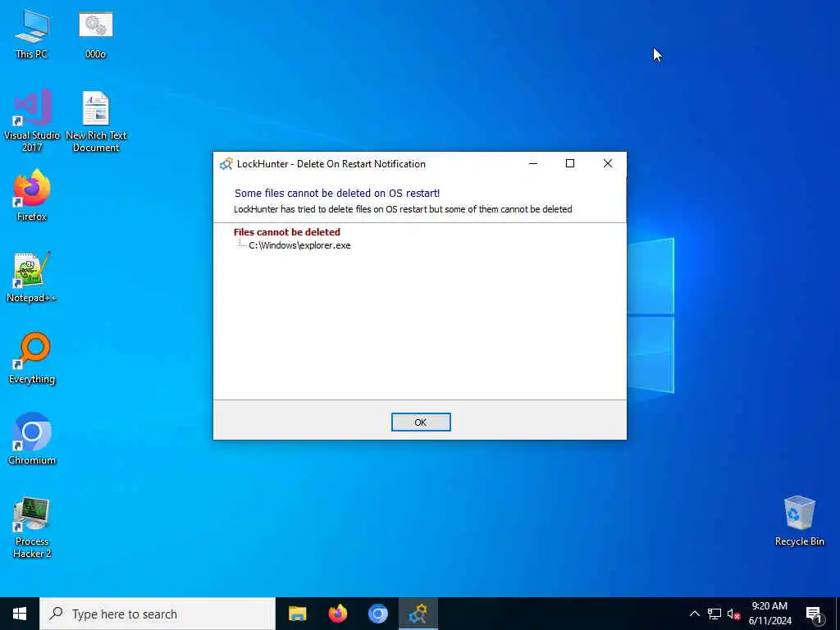Maximize the LockHunter notification window

coord(570,163)
